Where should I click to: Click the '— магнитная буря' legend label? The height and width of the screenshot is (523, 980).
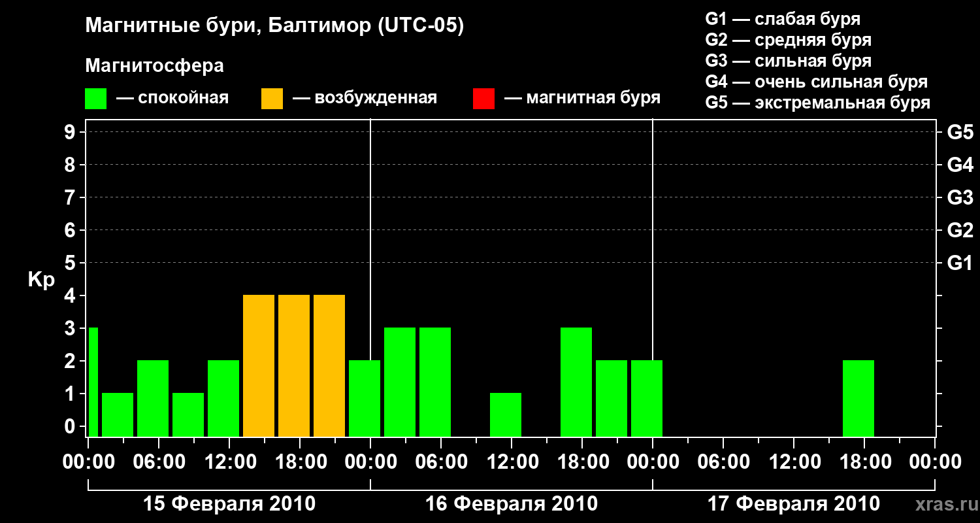click(582, 98)
